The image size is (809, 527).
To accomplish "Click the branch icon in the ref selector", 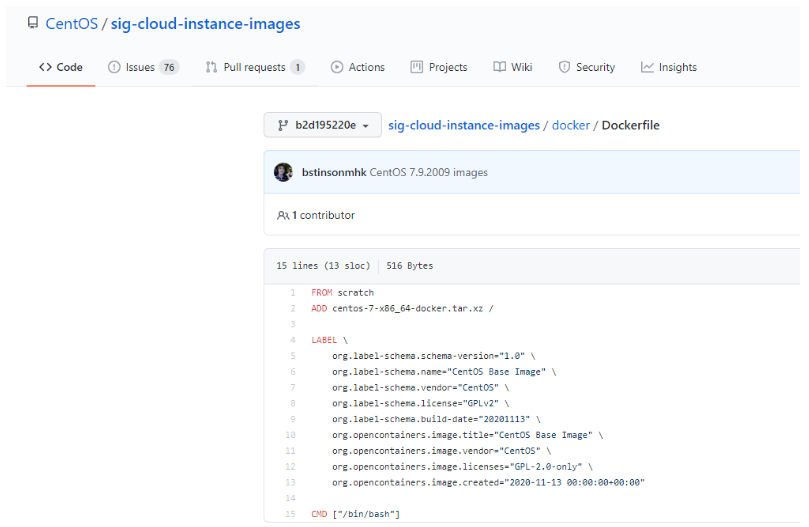I will click(283, 125).
